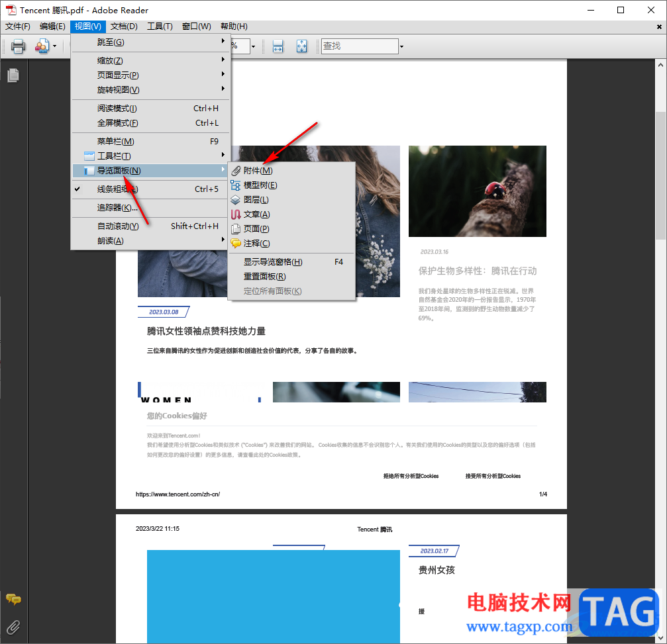Click 接受所有分析型Cookies button in page
The width and height of the screenshot is (667, 644).
493,476
